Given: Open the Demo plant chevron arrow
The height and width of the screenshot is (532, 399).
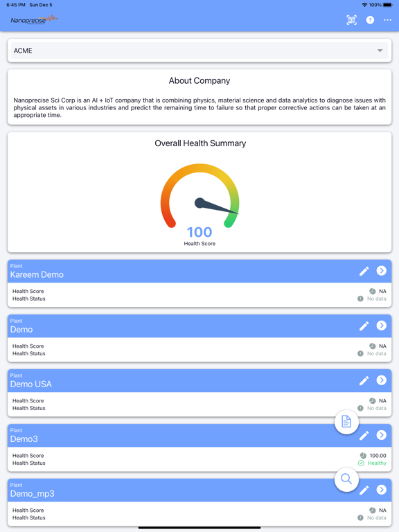Looking at the screenshot, I should pos(382,326).
